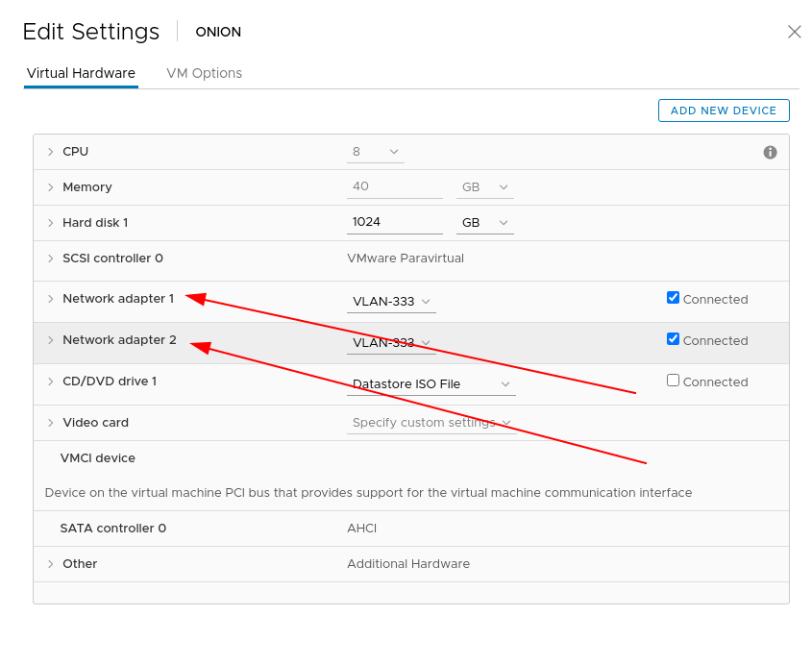Open Hard disk 1 GB unit dropdown
This screenshot has width=812, height=665.
pyautogui.click(x=484, y=223)
